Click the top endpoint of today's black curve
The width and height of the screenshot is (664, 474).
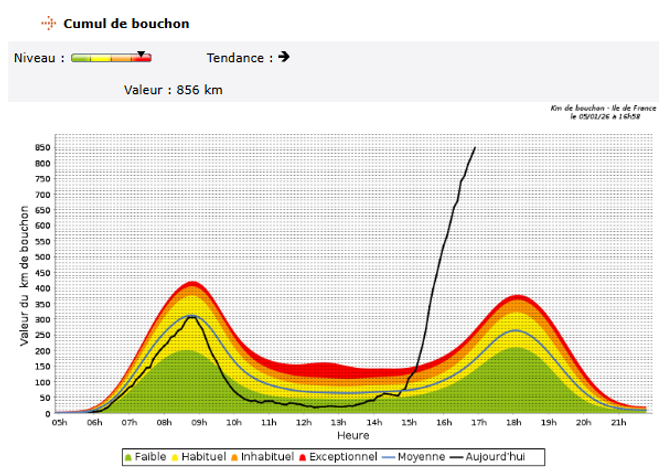(x=474, y=147)
